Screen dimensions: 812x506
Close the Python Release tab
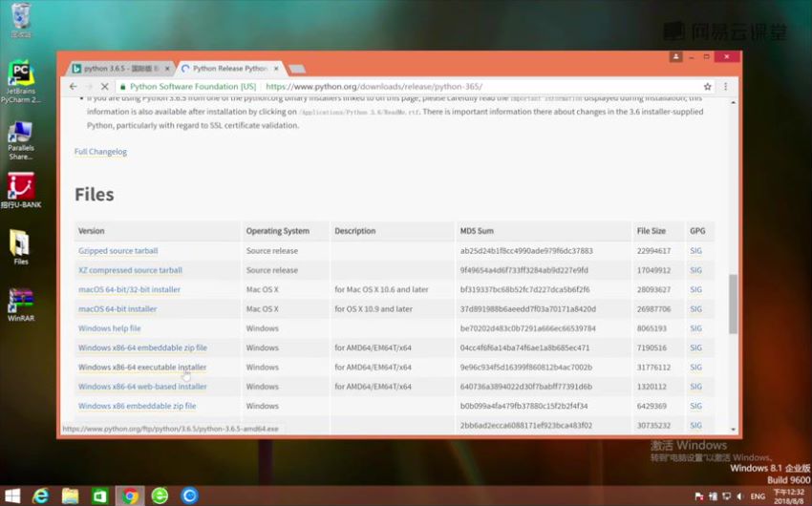pos(276,69)
